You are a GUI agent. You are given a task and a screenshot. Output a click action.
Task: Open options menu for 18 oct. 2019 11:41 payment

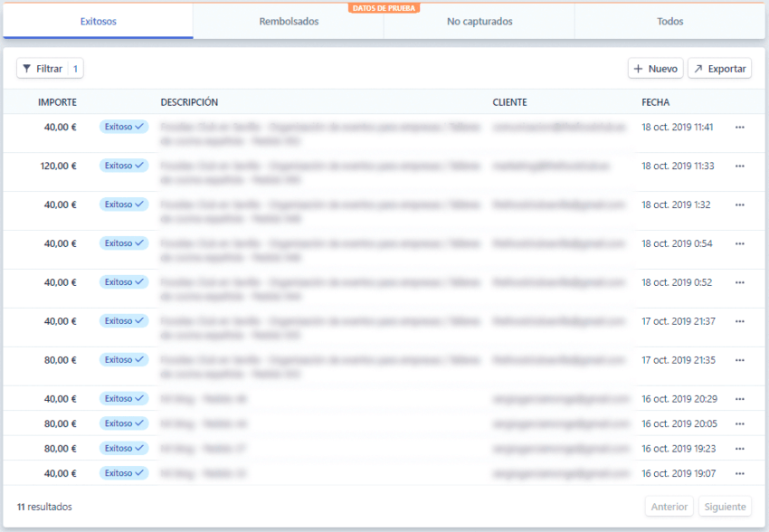pos(739,128)
